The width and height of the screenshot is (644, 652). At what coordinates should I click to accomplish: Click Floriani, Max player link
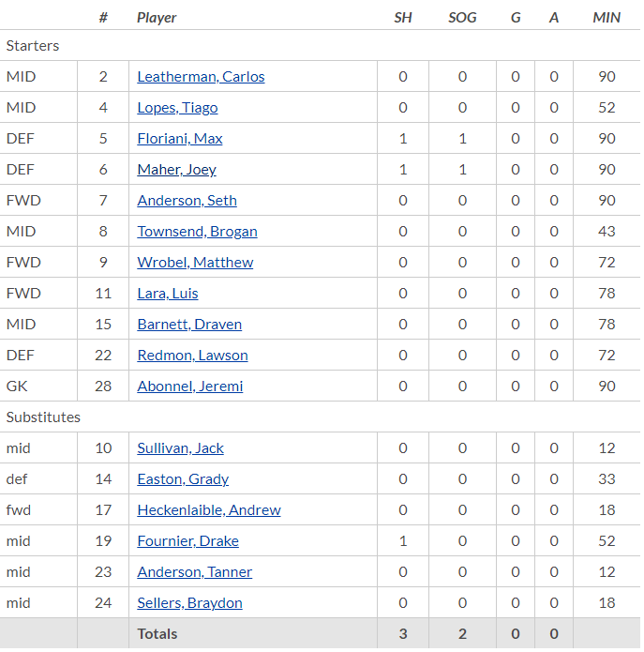(180, 139)
